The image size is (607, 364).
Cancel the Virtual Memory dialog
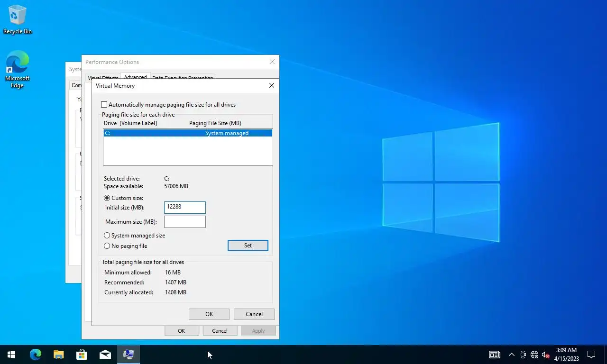click(x=254, y=314)
